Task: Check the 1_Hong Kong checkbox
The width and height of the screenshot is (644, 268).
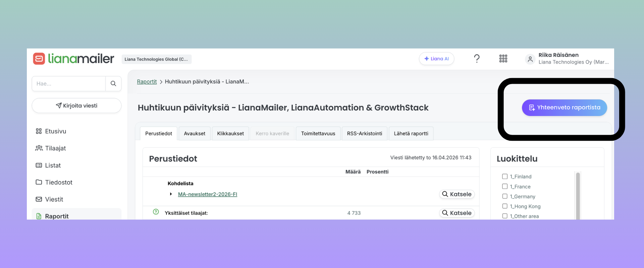Action: tap(505, 206)
